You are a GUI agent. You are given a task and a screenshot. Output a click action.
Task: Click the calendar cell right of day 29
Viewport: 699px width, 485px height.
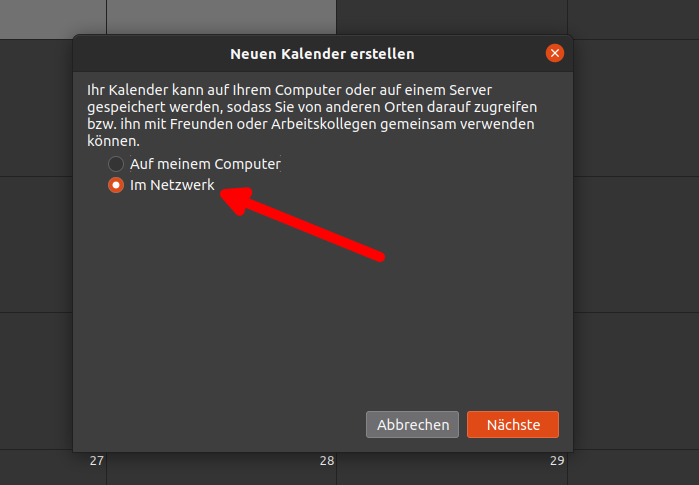pos(633,467)
